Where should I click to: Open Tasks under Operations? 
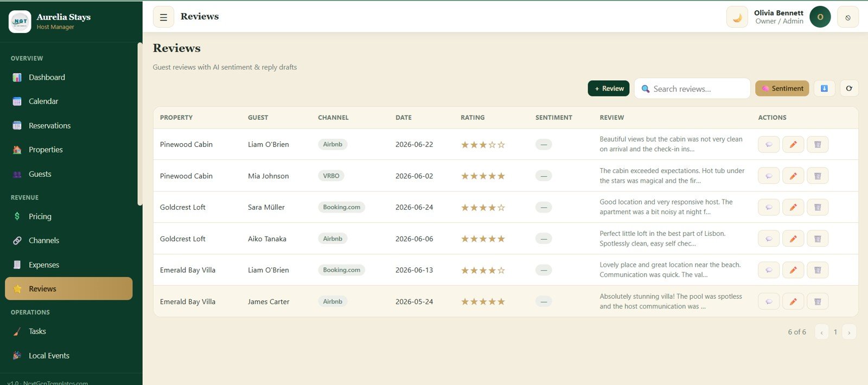click(x=68, y=331)
